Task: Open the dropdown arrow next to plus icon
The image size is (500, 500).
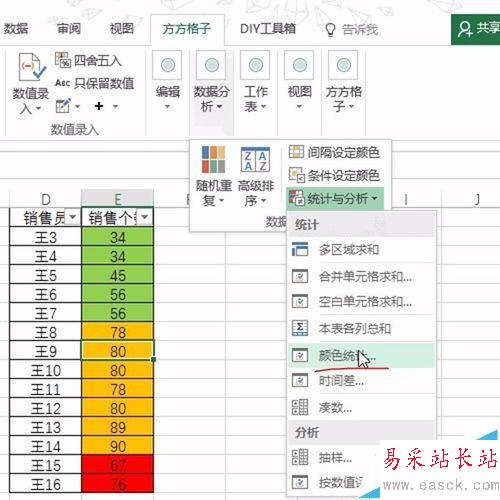Action: [x=115, y=106]
